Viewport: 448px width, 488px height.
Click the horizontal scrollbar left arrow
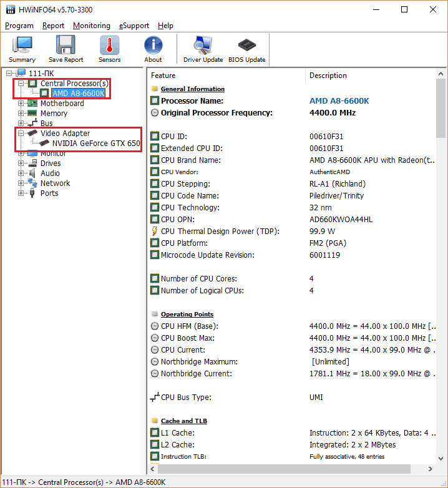[x=152, y=469]
